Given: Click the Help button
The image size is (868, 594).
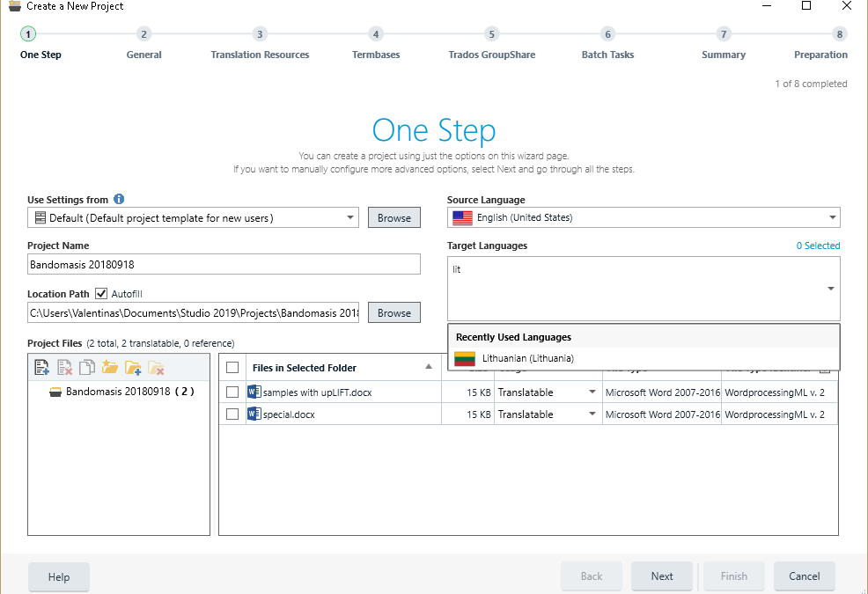Looking at the screenshot, I should click(59, 576).
